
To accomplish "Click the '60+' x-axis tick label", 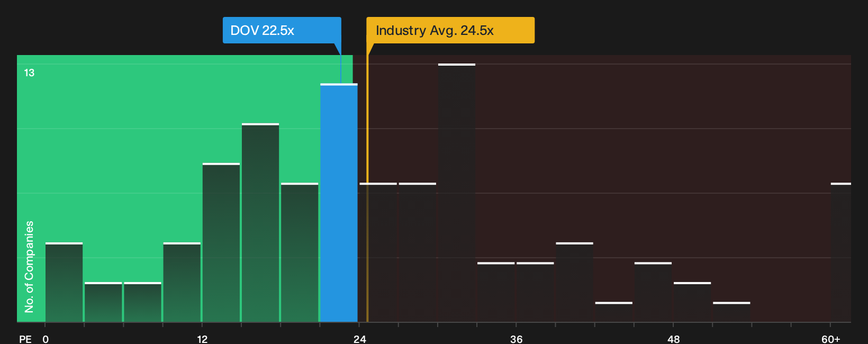I will (831, 339).
